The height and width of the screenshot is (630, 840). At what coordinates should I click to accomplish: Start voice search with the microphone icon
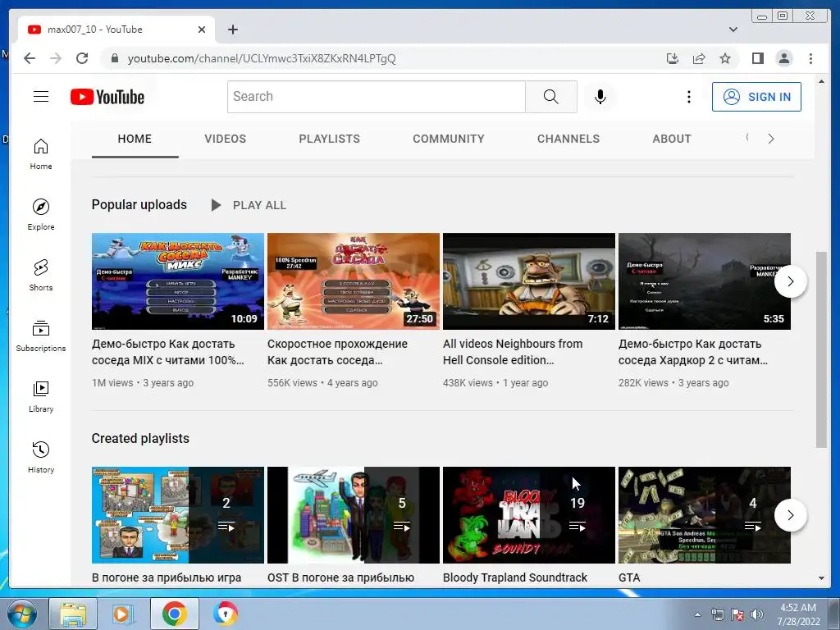click(x=600, y=97)
